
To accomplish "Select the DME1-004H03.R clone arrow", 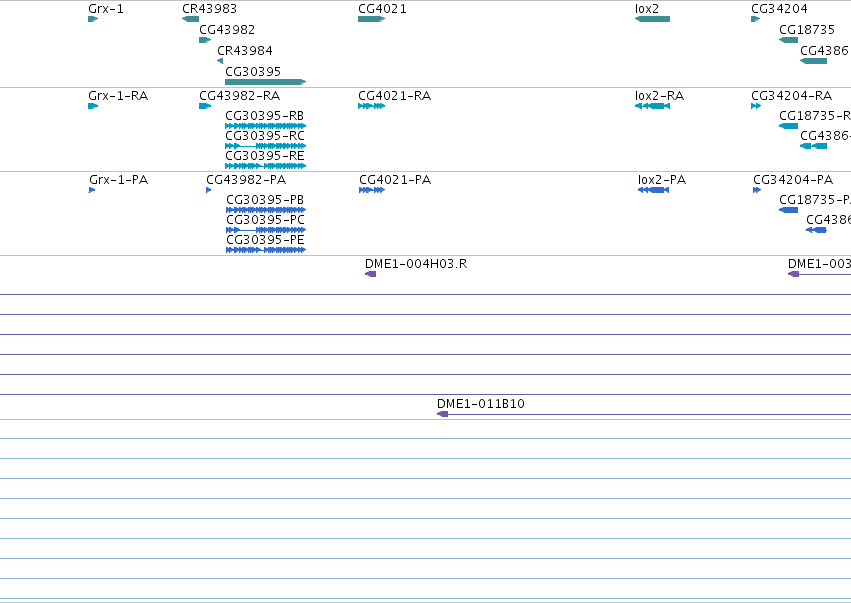I will (370, 274).
